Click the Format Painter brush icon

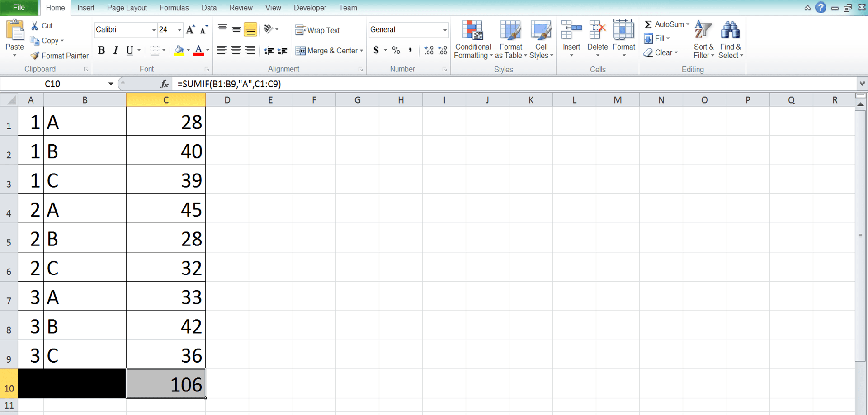pos(35,56)
